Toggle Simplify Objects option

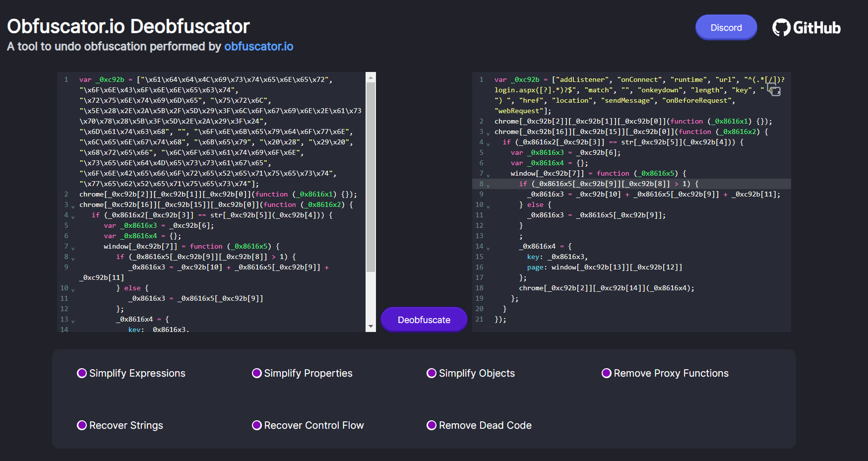click(432, 373)
